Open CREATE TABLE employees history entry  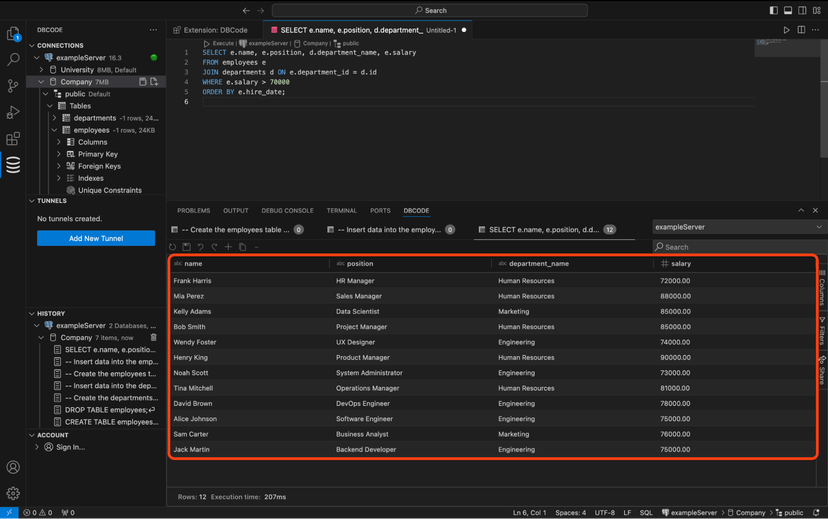[111, 422]
